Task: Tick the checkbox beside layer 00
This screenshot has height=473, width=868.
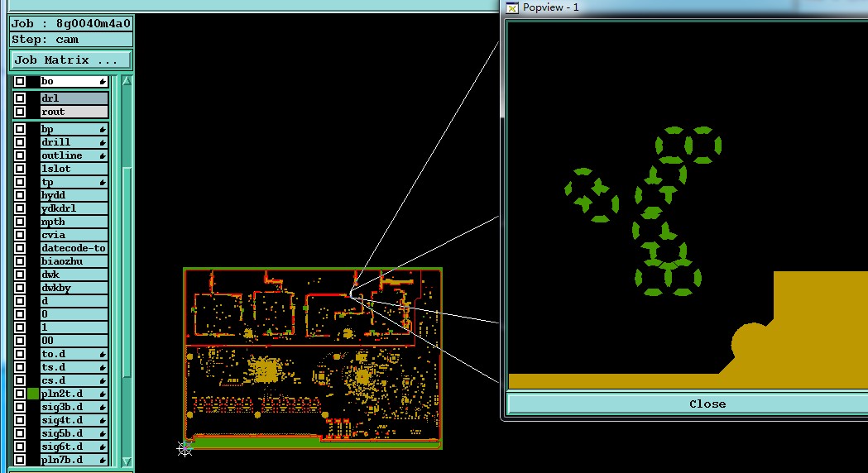Action: coord(20,341)
